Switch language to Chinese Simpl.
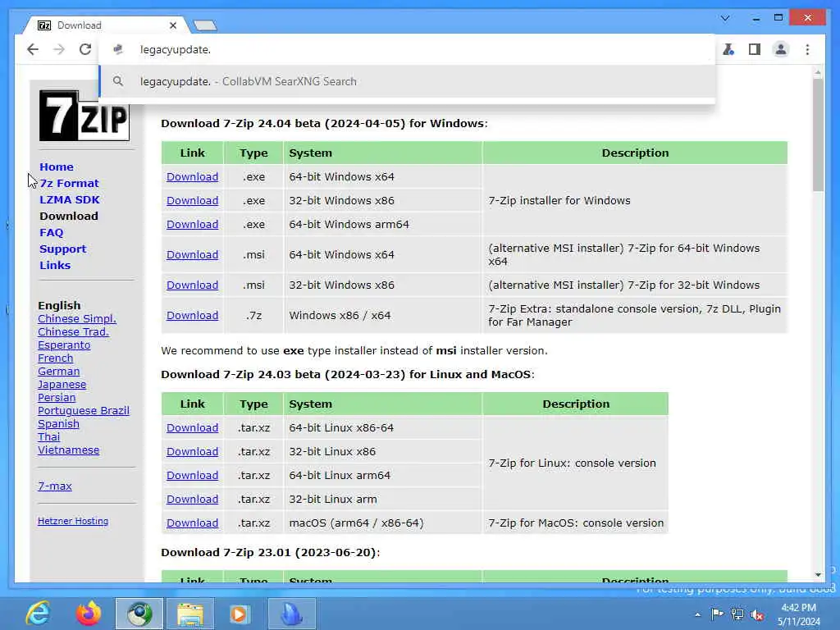Viewport: 840px width, 630px height. click(x=77, y=319)
